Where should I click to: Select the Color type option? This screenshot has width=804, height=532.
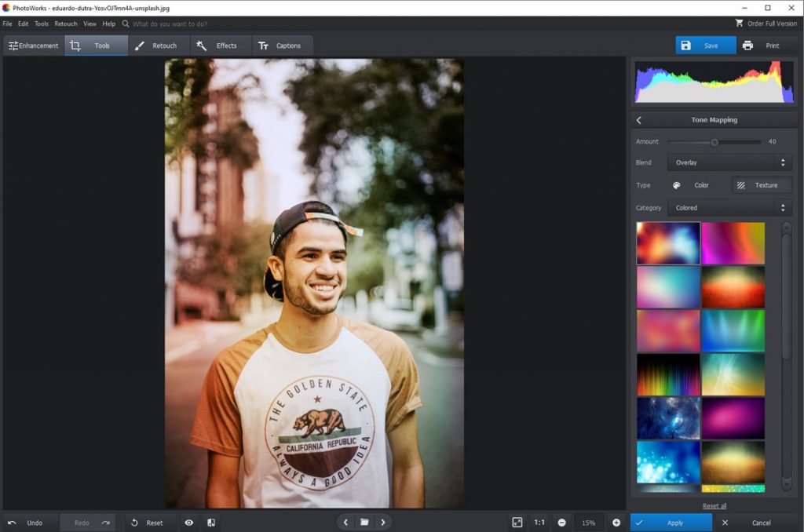[695, 185]
